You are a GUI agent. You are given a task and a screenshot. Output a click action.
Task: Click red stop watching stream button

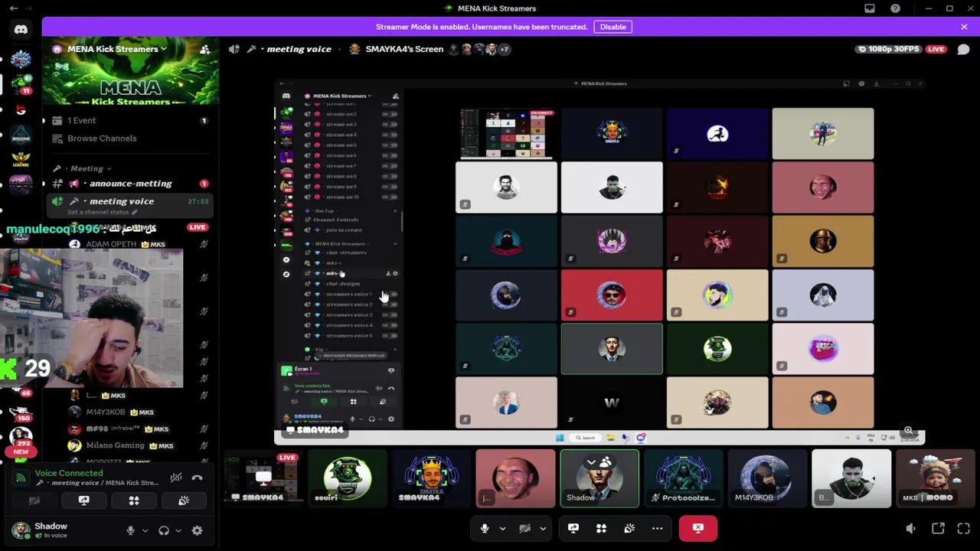[698, 528]
